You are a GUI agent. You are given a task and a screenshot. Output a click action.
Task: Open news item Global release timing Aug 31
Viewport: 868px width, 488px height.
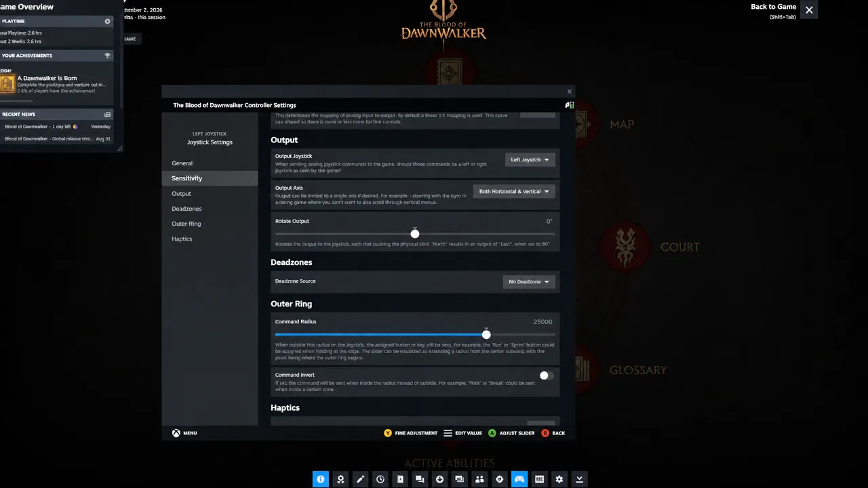point(58,139)
